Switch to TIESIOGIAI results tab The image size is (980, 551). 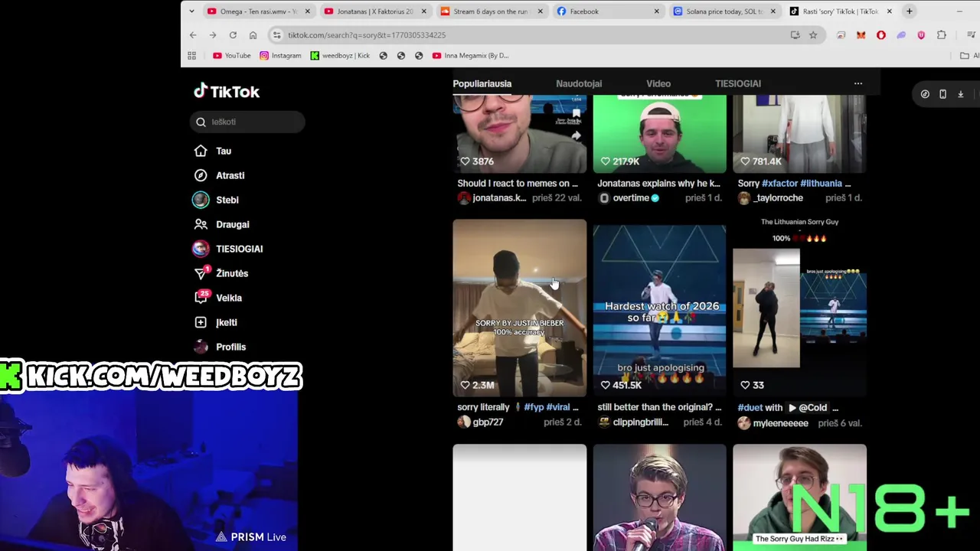point(738,83)
